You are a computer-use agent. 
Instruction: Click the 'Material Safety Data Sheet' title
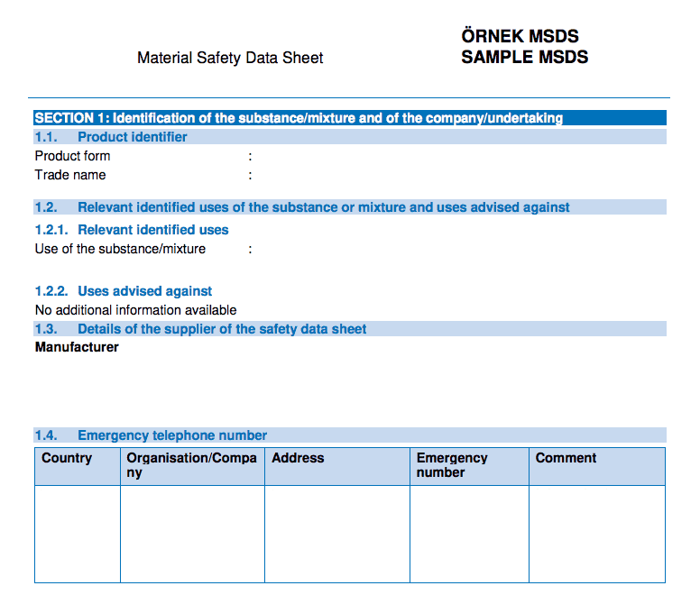[x=230, y=58]
